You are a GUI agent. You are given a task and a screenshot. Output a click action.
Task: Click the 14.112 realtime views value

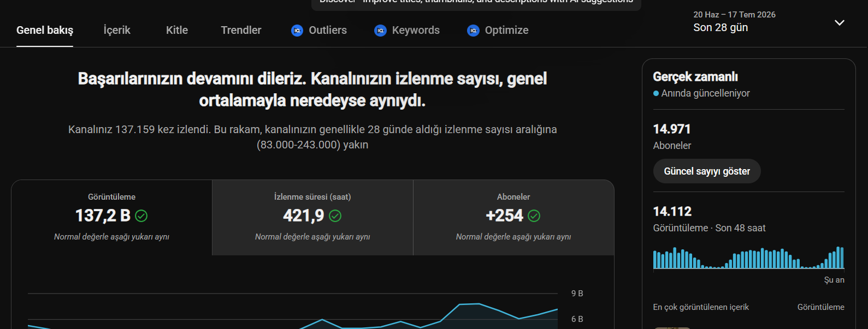[672, 212]
